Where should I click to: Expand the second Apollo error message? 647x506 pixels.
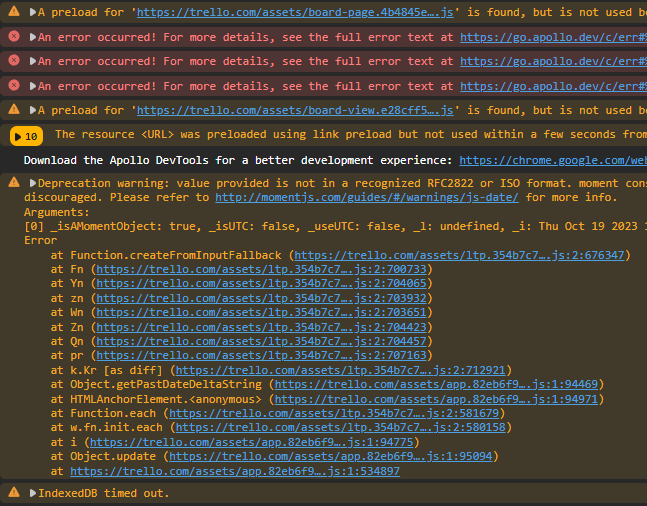[33, 61]
